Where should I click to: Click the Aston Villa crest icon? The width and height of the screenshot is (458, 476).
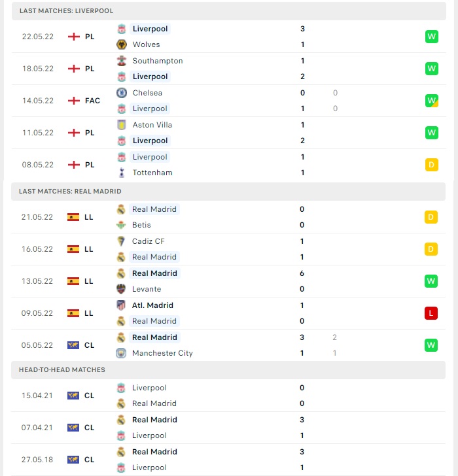122,125
